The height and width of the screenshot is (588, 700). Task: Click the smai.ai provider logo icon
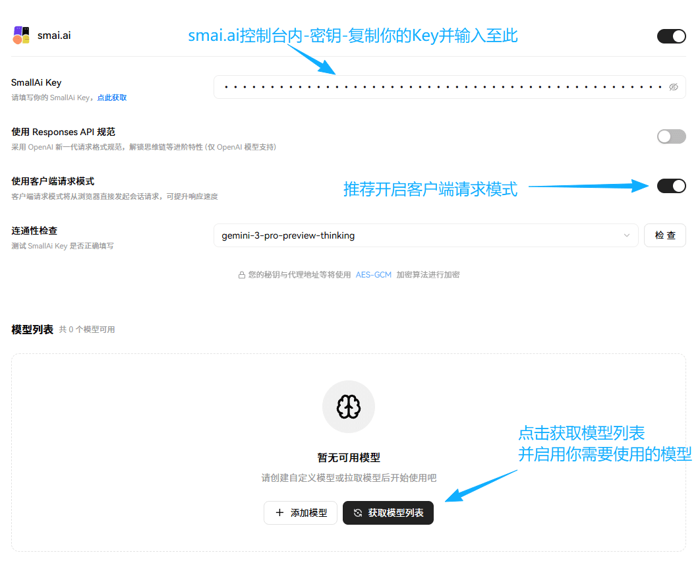point(20,35)
